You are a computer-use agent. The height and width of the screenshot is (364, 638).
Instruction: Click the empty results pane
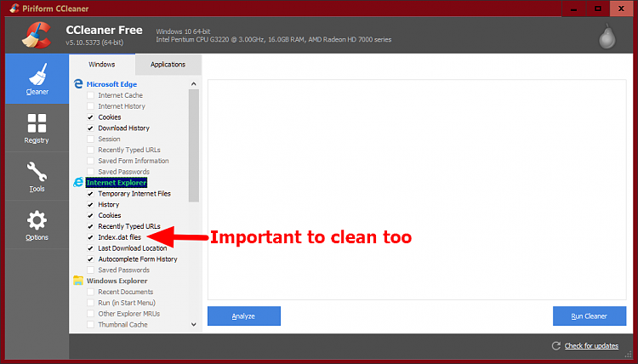[x=417, y=190]
